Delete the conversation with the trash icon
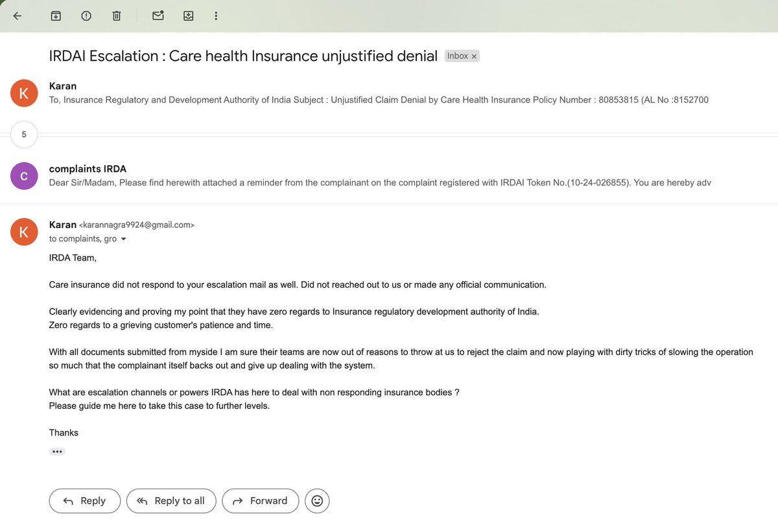Image resolution: width=778 pixels, height=532 pixels. (x=117, y=16)
